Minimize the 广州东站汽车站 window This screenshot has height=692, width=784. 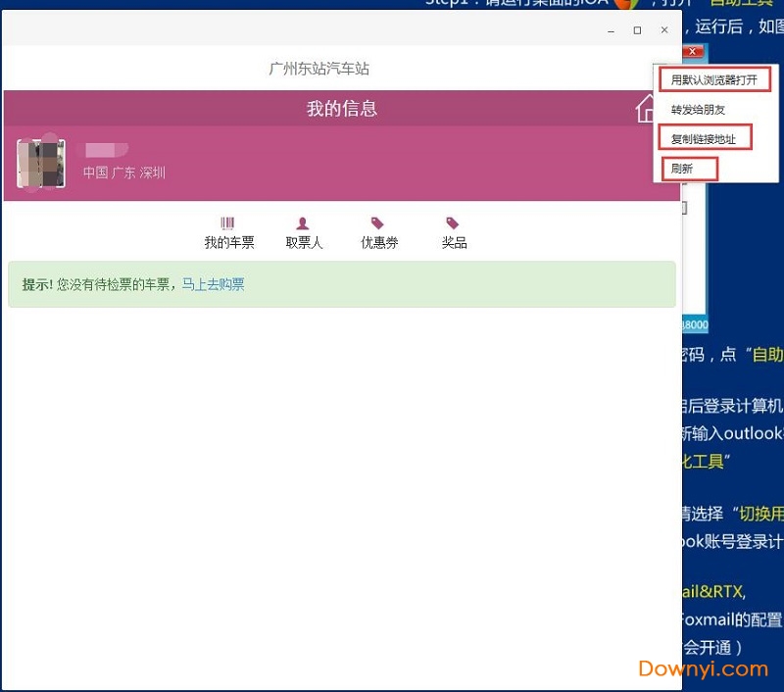pos(612,30)
